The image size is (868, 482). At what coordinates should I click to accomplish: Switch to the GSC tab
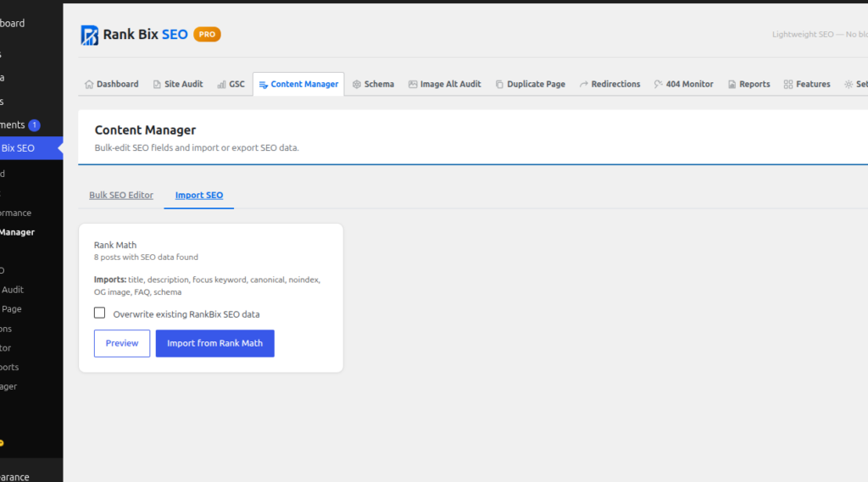coord(231,84)
